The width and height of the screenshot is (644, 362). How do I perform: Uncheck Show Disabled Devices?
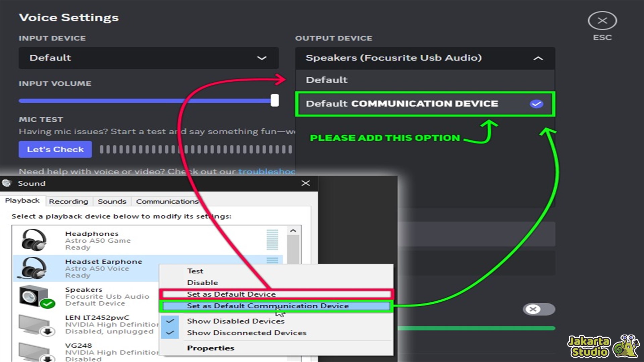(235, 321)
